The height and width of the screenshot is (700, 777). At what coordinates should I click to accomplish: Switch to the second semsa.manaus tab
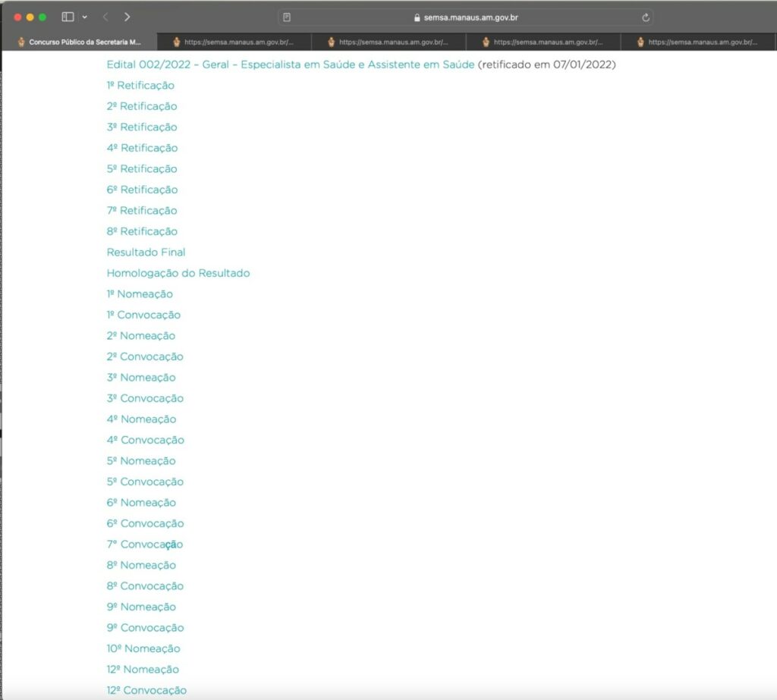click(234, 42)
